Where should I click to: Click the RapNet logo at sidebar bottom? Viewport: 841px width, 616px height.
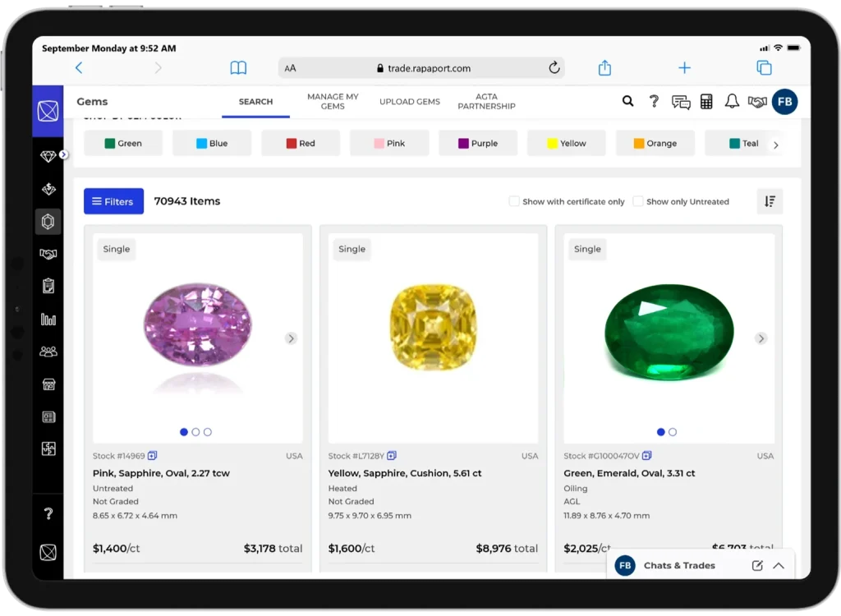coord(48,552)
